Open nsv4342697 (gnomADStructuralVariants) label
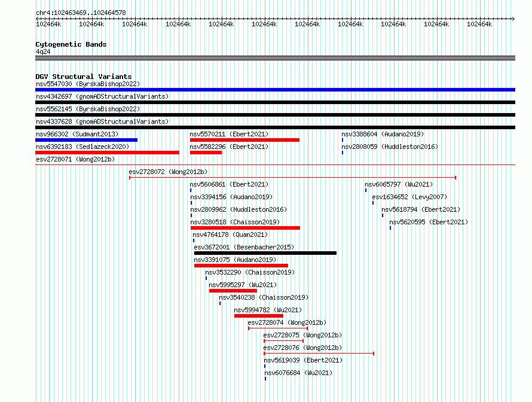 click(x=102, y=96)
